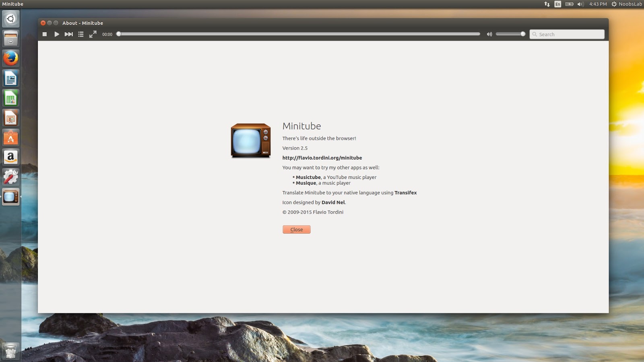Open the battery indicator menu
This screenshot has height=362, width=644.
click(x=569, y=4)
